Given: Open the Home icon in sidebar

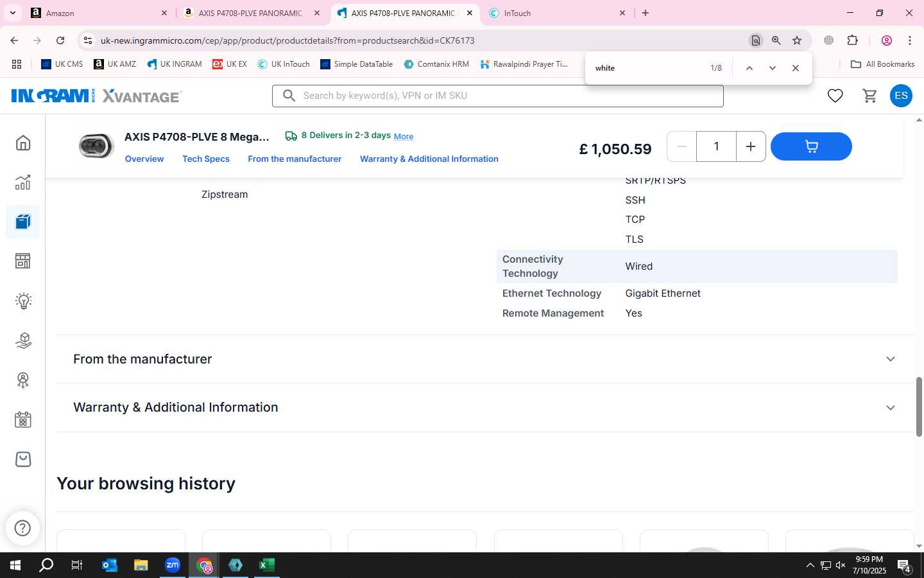Looking at the screenshot, I should click(23, 143).
